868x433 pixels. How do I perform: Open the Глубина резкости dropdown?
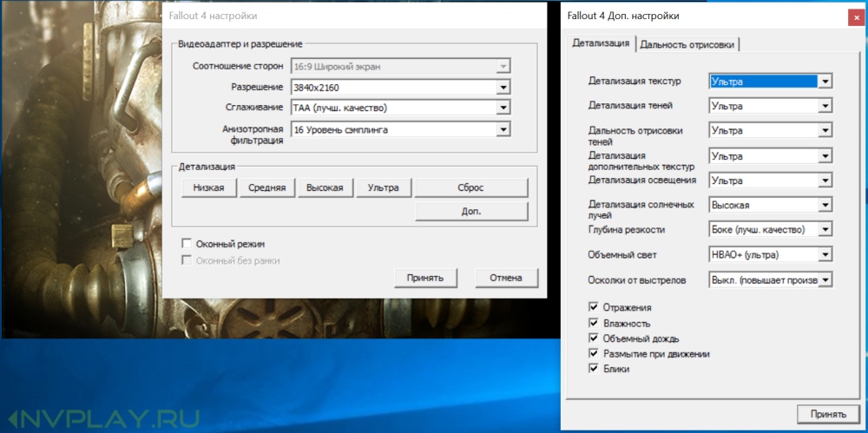coord(771,229)
